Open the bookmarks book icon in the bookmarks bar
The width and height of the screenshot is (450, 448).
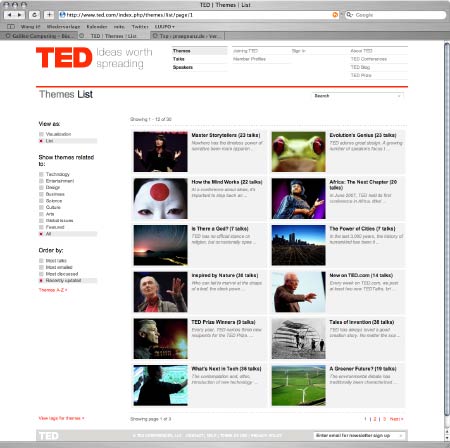pyautogui.click(x=11, y=26)
